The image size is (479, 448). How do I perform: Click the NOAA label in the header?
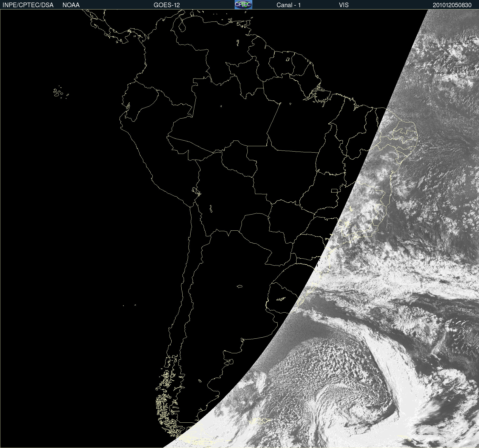click(71, 5)
